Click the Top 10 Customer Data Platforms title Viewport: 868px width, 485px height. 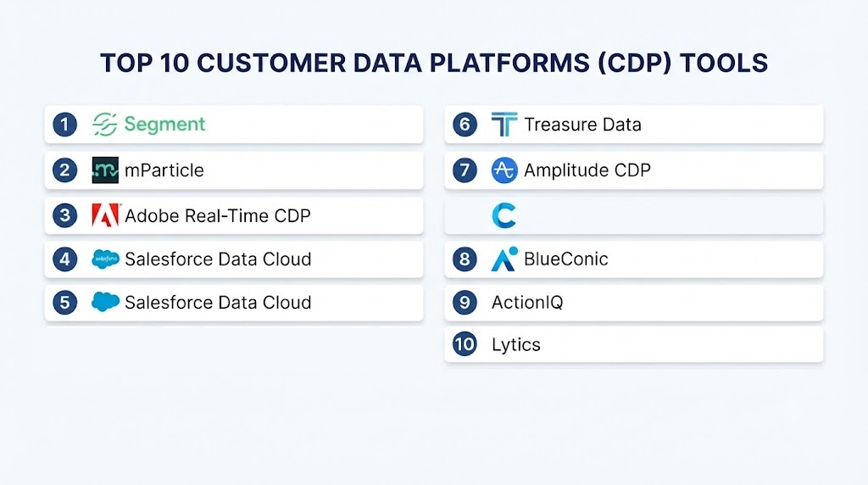(434, 63)
